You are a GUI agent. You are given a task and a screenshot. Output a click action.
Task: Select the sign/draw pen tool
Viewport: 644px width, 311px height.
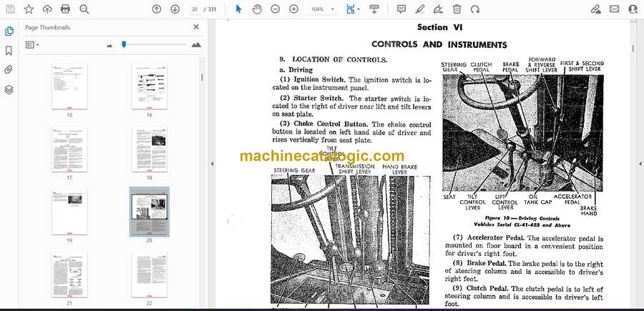click(x=438, y=9)
